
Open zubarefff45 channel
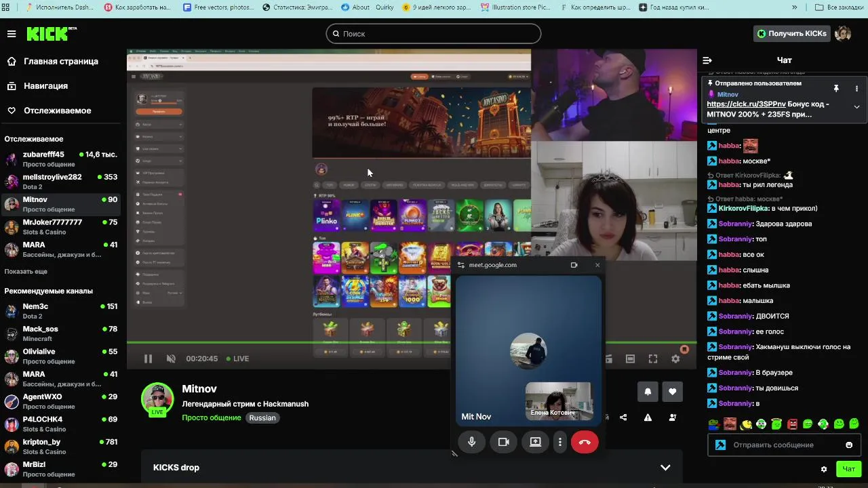point(61,159)
